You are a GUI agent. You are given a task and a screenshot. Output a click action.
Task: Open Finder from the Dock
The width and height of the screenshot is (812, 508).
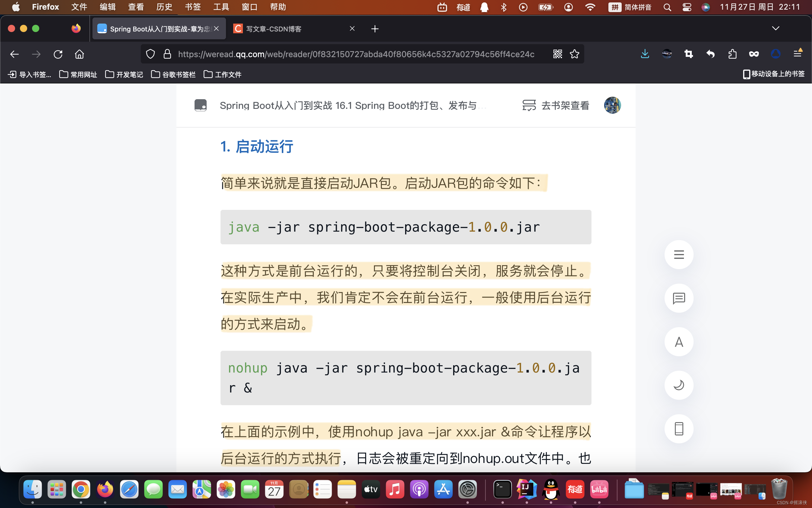[33, 489]
